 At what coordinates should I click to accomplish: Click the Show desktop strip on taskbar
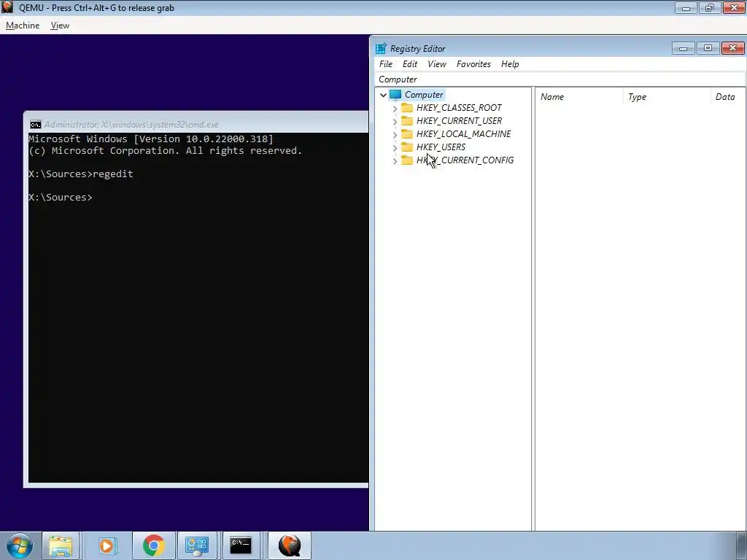click(742, 545)
